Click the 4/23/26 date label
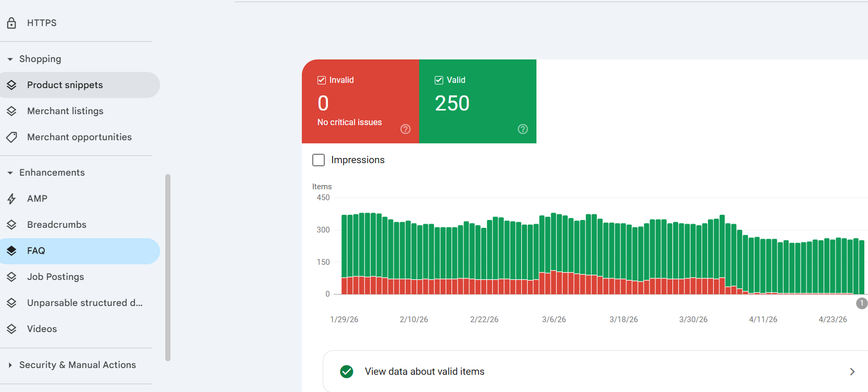This screenshot has width=868, height=392. (833, 320)
